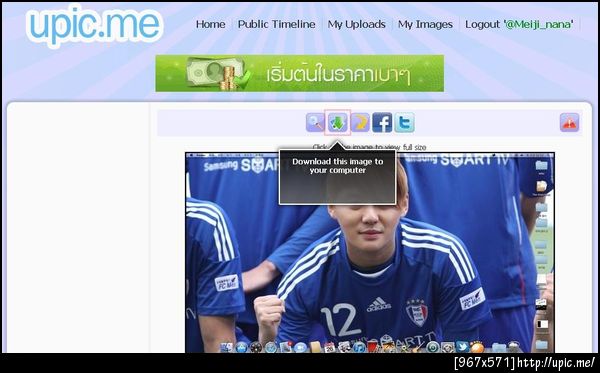Click the green Thai money banner ad
Viewport: 600px width, 373px height.
(300, 73)
